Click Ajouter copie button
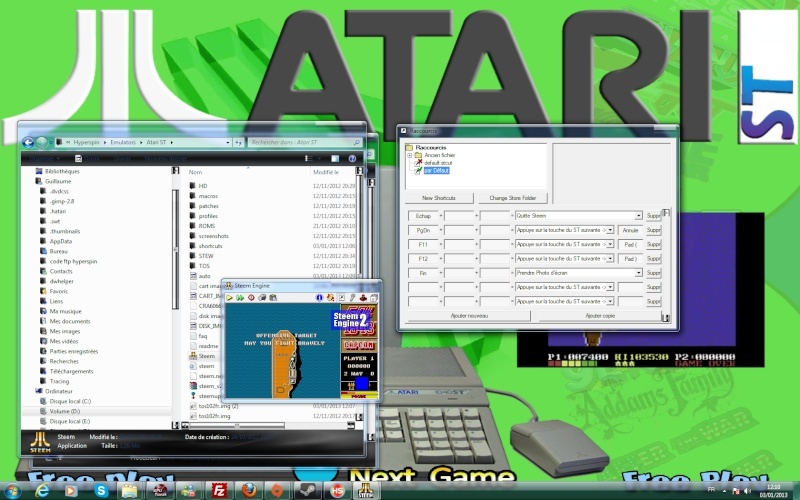 [600, 316]
